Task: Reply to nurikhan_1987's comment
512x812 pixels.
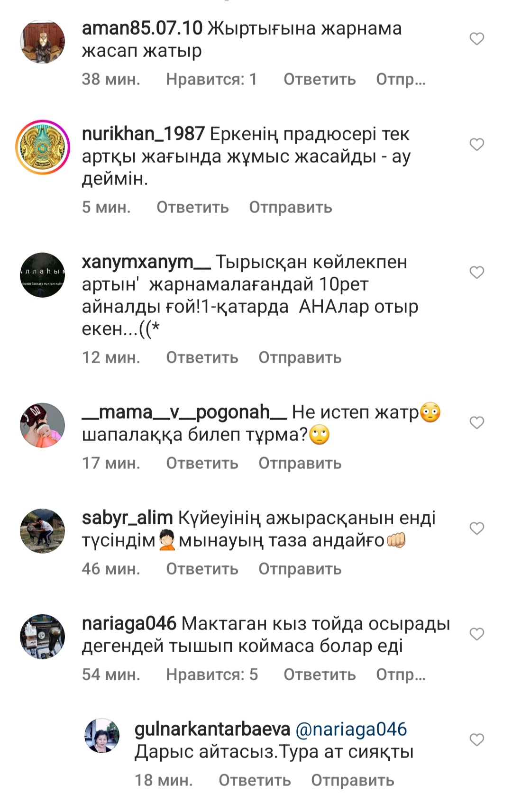Action: tap(192, 207)
